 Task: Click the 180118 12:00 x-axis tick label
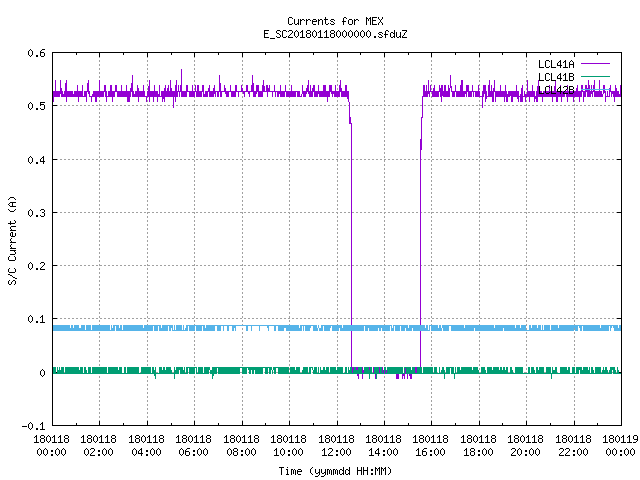point(337,446)
